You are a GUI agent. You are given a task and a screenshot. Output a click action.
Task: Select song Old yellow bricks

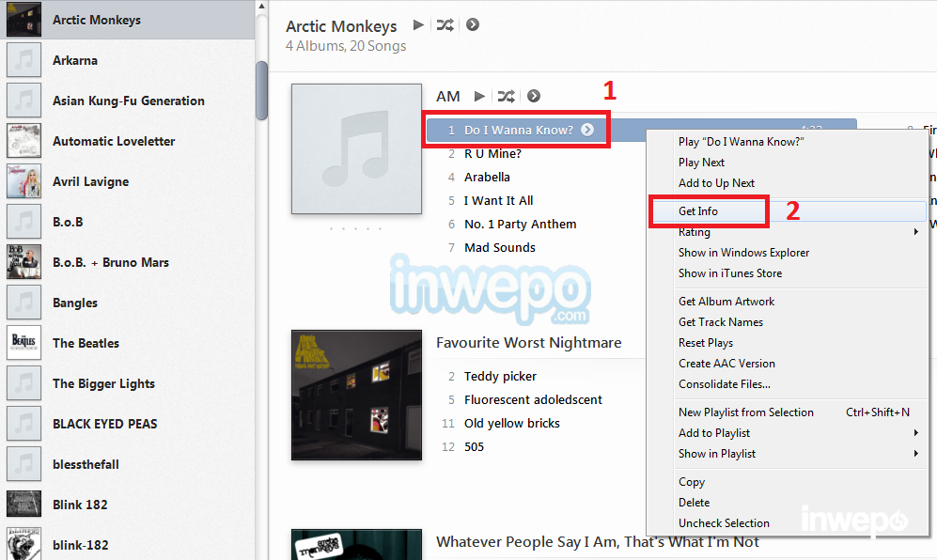coord(512,423)
